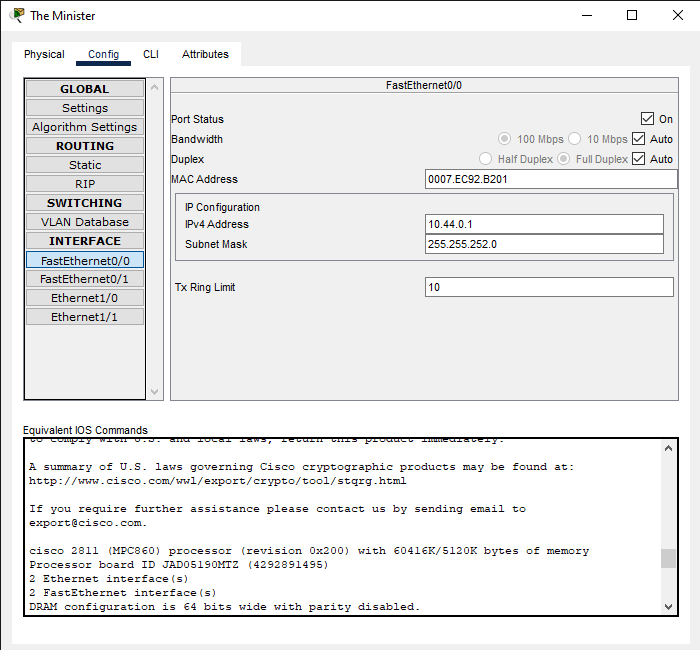
Task: Click the export@cisco.com text
Action: point(86,523)
